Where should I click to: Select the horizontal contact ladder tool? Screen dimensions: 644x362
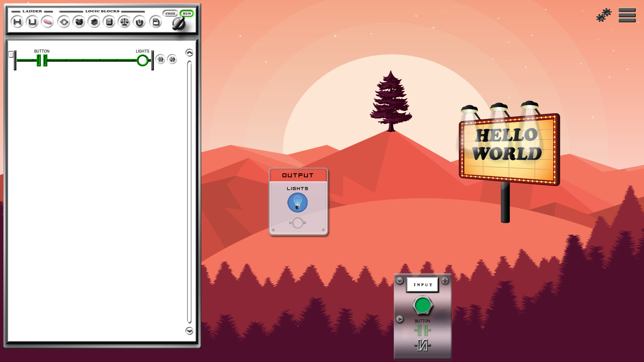click(17, 22)
